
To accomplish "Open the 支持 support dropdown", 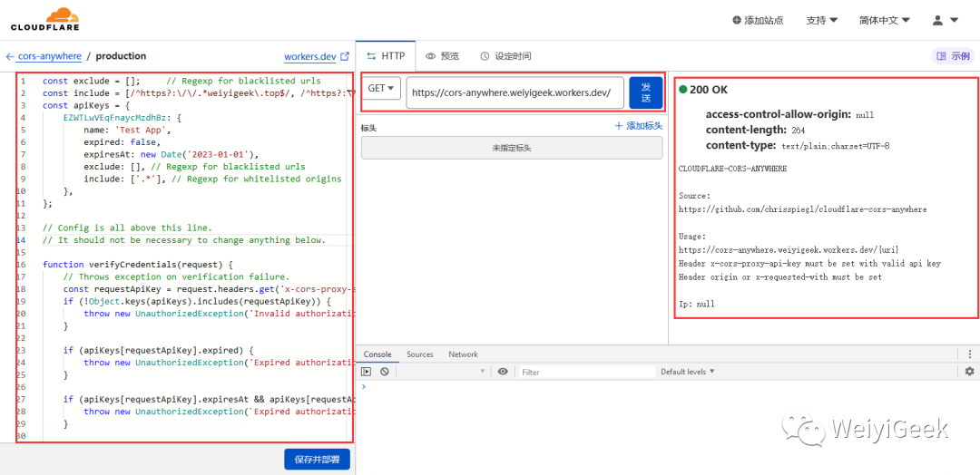I will pyautogui.click(x=822, y=20).
